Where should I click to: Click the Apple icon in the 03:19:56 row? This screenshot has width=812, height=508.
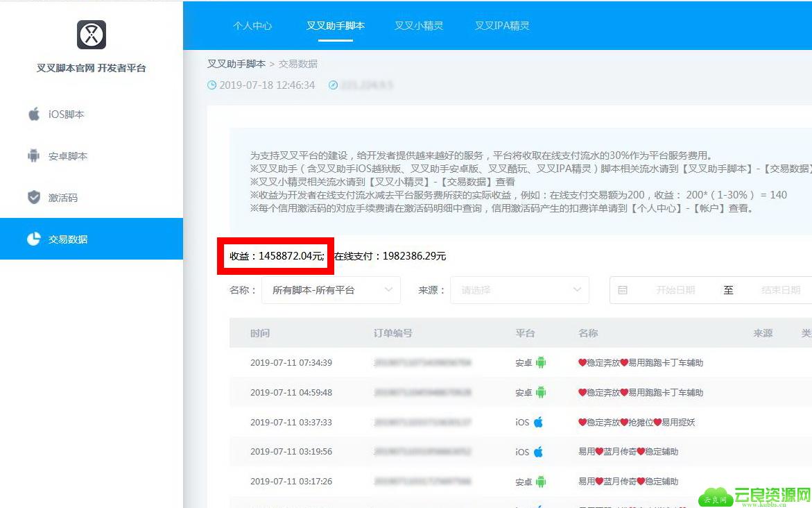(x=539, y=452)
